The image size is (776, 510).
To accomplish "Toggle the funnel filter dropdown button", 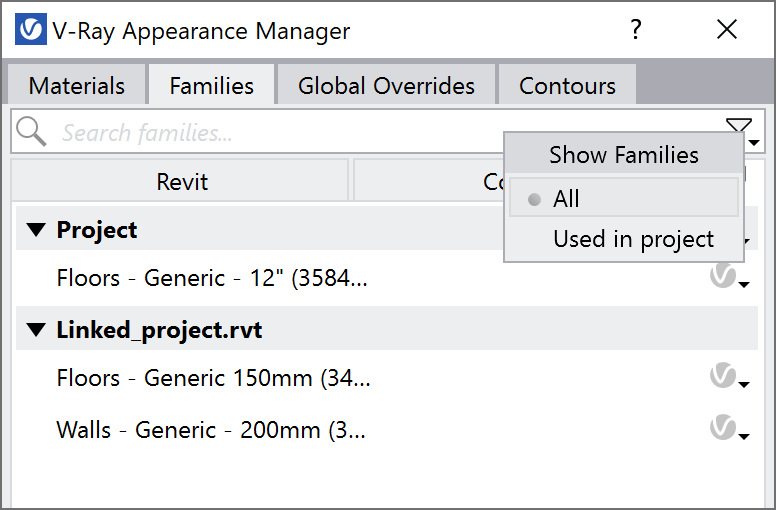I will point(741,130).
